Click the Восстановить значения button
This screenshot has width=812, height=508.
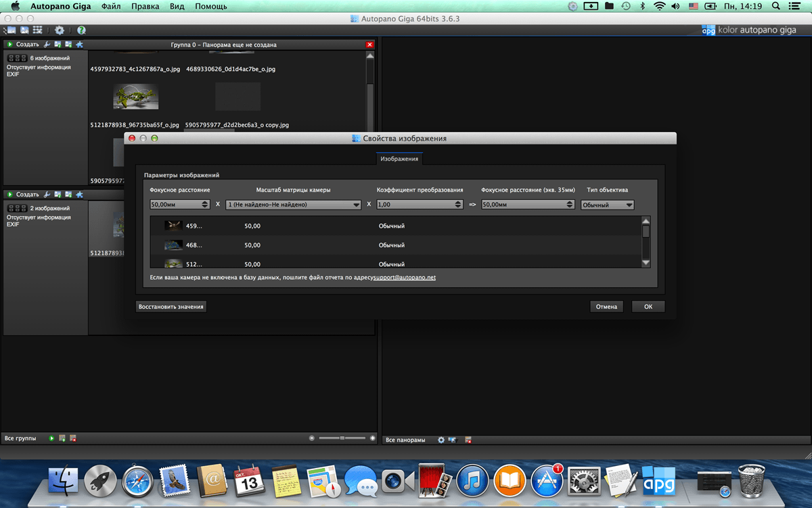(x=171, y=306)
